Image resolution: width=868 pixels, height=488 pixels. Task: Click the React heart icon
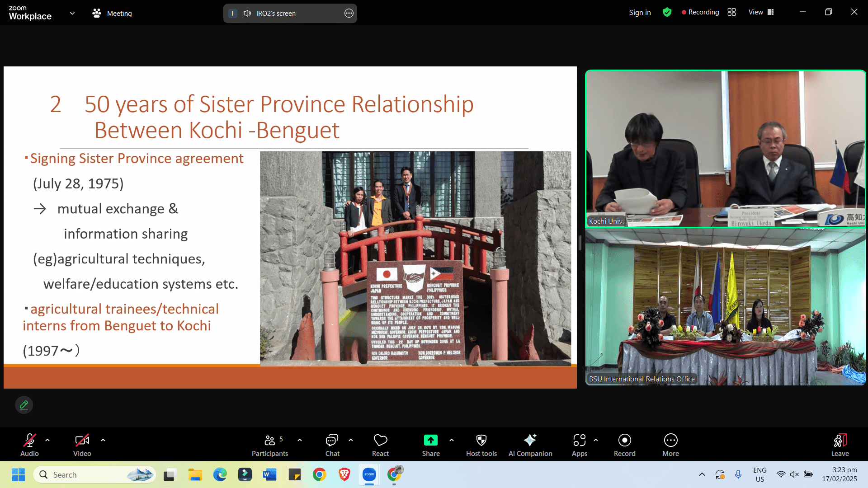coord(380,445)
